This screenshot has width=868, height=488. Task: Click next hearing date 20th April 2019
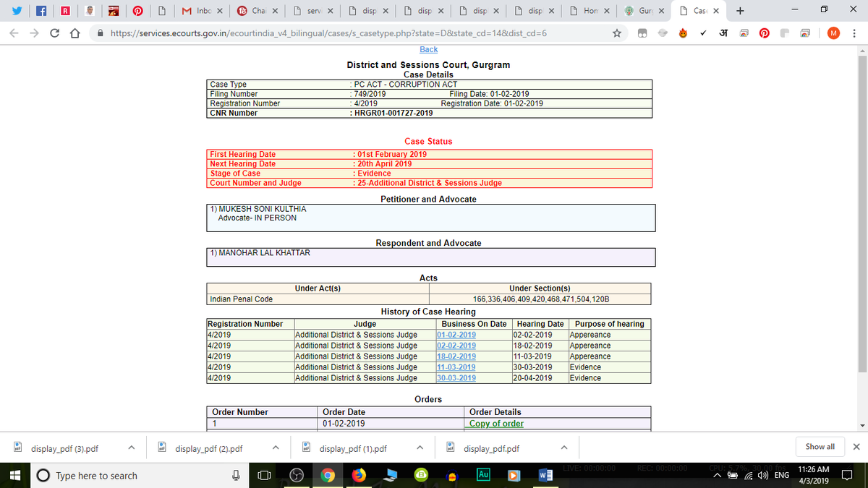tap(384, 164)
